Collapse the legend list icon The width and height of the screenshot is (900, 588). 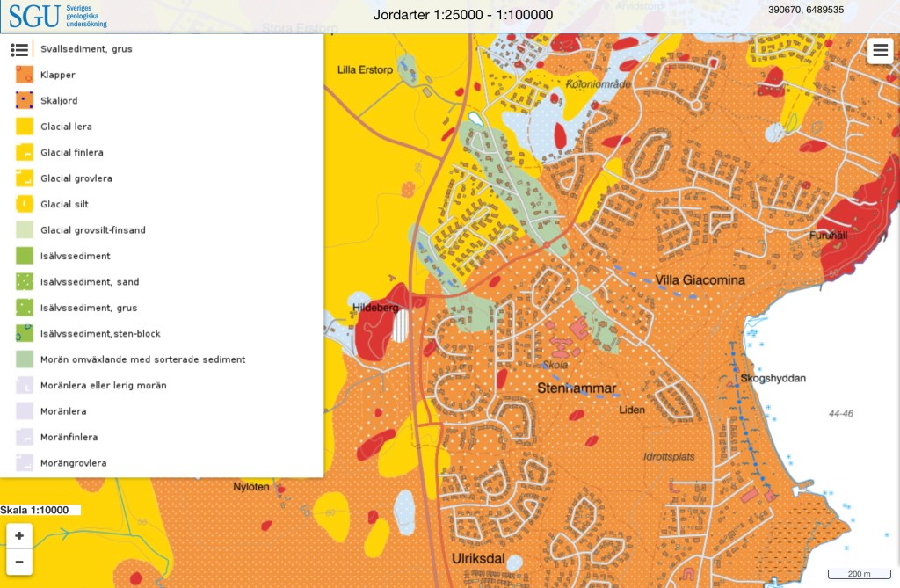coord(20,49)
